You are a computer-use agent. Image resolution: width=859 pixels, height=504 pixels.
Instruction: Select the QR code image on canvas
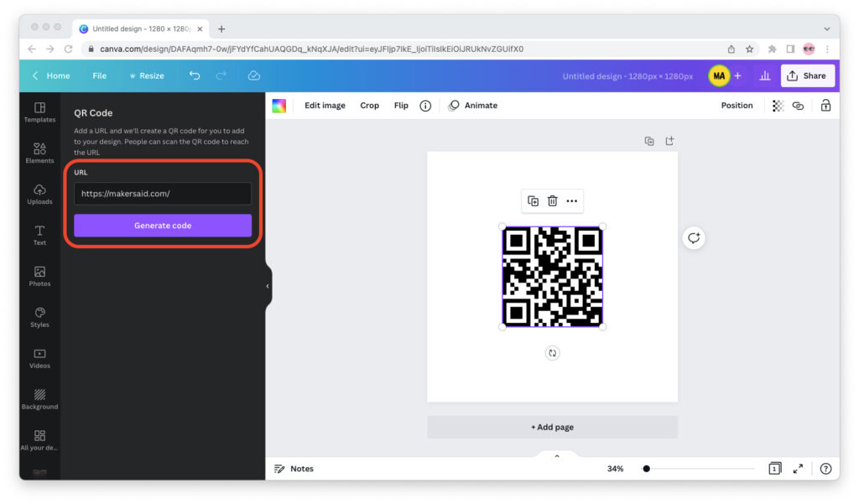(x=552, y=277)
